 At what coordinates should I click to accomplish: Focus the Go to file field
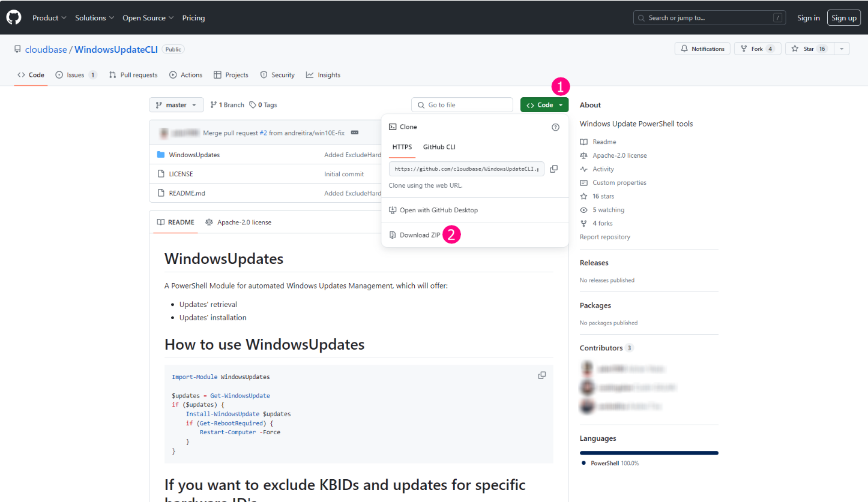[x=462, y=105]
